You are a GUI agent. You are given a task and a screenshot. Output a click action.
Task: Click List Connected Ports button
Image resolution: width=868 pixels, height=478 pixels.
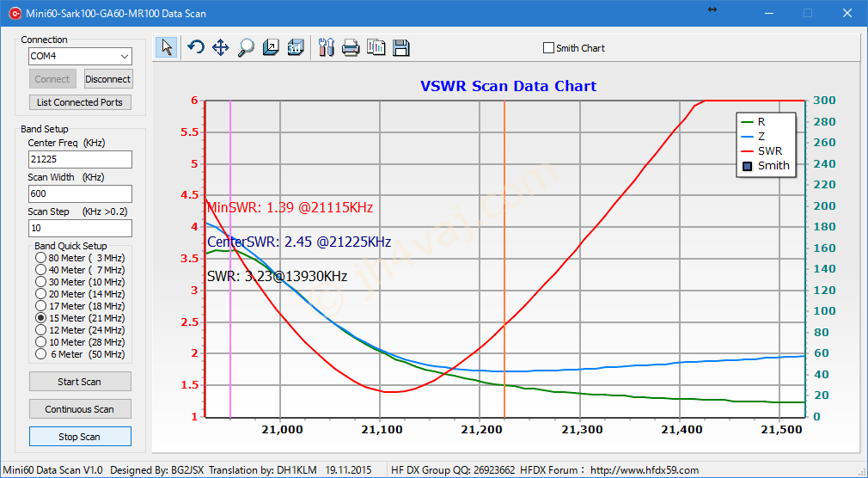pos(80,102)
